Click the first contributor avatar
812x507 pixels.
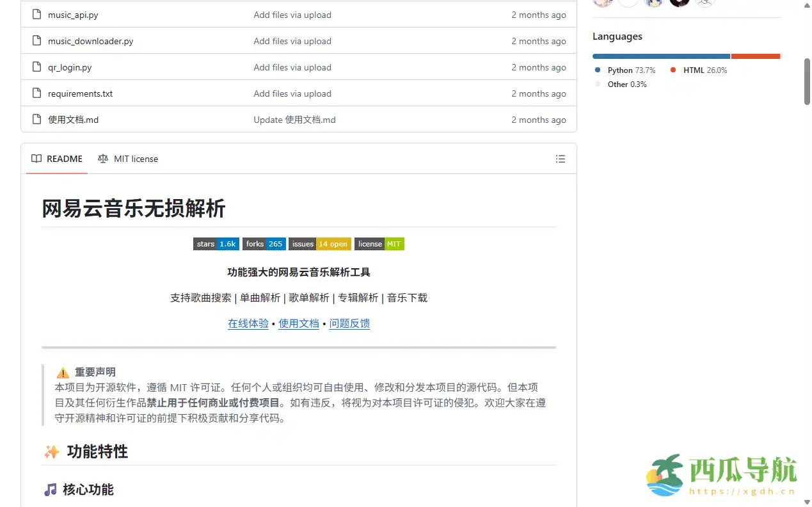coord(603,3)
